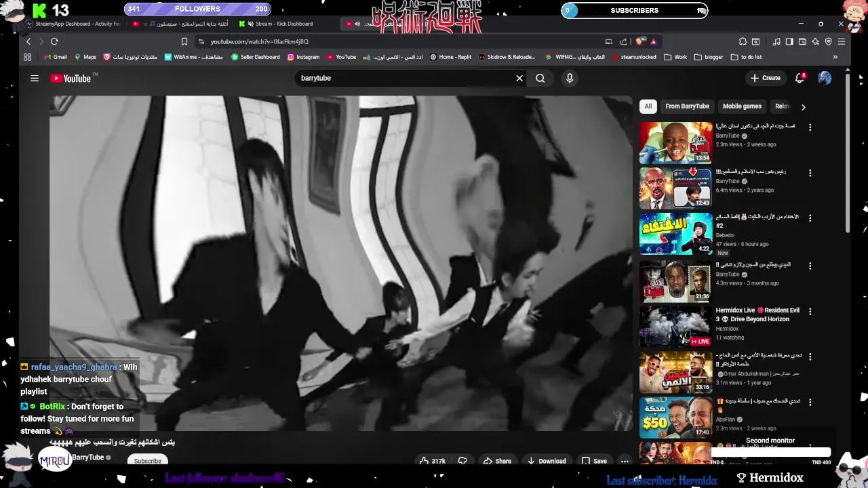This screenshot has height=488, width=868.
Task: Open the 33:16 Omar Abdulrahman video
Action: coord(676,372)
